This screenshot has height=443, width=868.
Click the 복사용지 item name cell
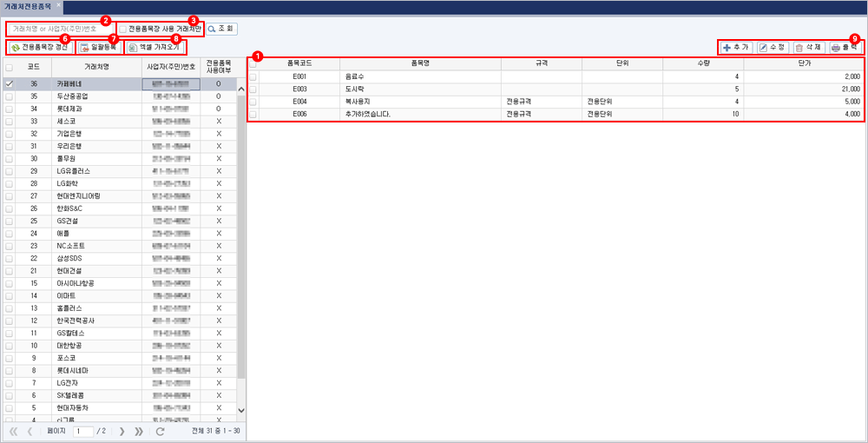[x=421, y=102]
